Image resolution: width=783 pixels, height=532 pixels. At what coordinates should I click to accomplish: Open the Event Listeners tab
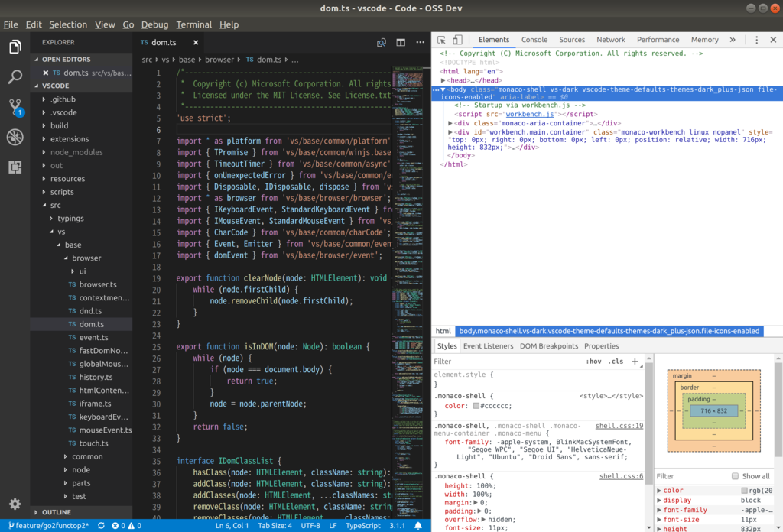[488, 346]
